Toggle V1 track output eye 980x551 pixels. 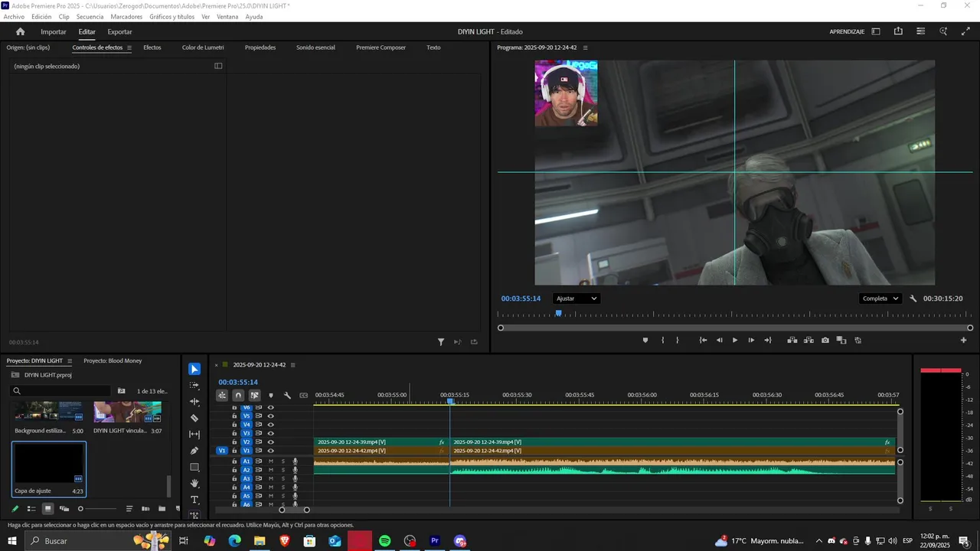270,451
